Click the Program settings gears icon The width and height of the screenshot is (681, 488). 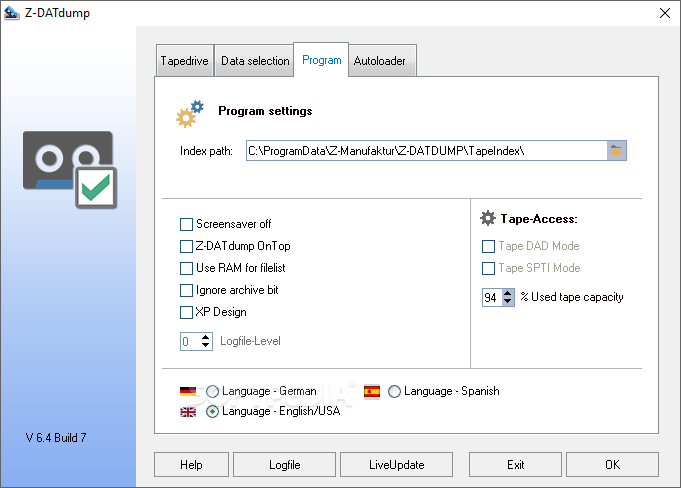[x=190, y=114]
